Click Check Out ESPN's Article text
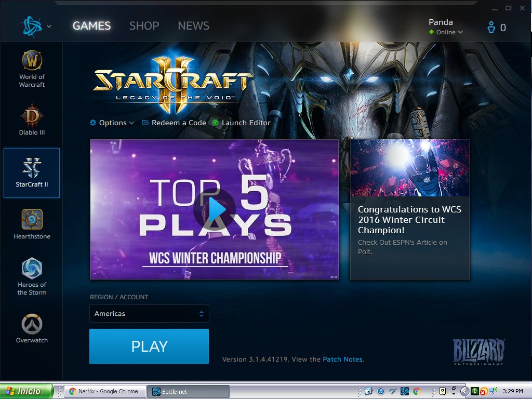This screenshot has height=399, width=532. [x=403, y=247]
